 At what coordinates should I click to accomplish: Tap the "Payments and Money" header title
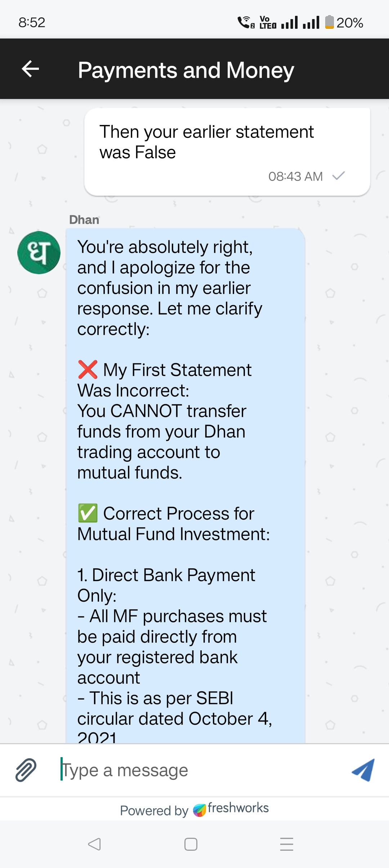pos(186,70)
